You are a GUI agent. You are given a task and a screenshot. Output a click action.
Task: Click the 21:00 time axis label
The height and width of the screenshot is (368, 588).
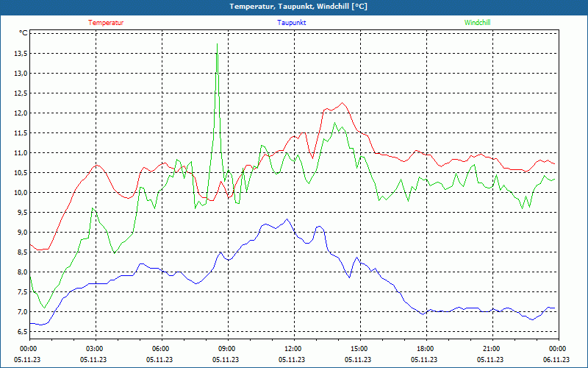click(492, 349)
